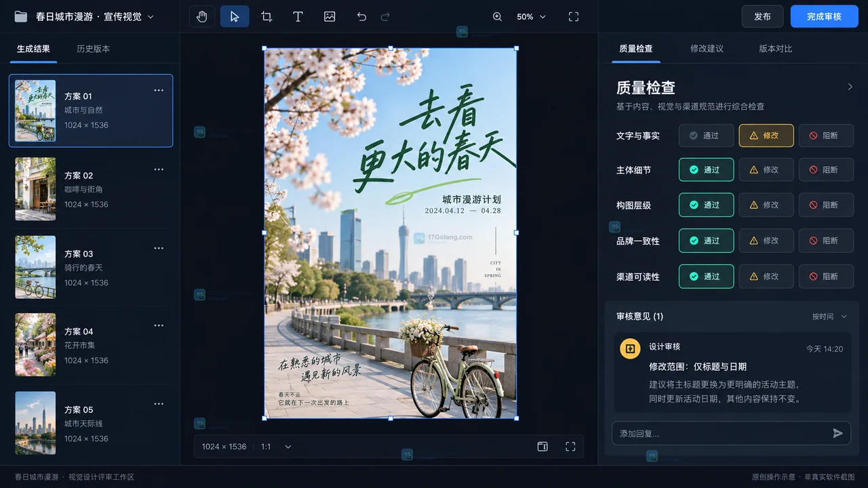Open the project folder icon

coord(21,16)
